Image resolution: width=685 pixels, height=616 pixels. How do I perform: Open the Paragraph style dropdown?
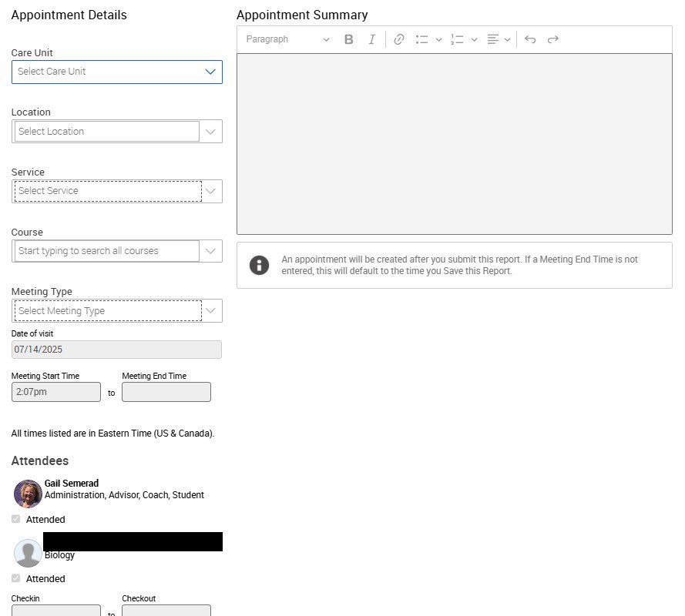click(x=285, y=39)
